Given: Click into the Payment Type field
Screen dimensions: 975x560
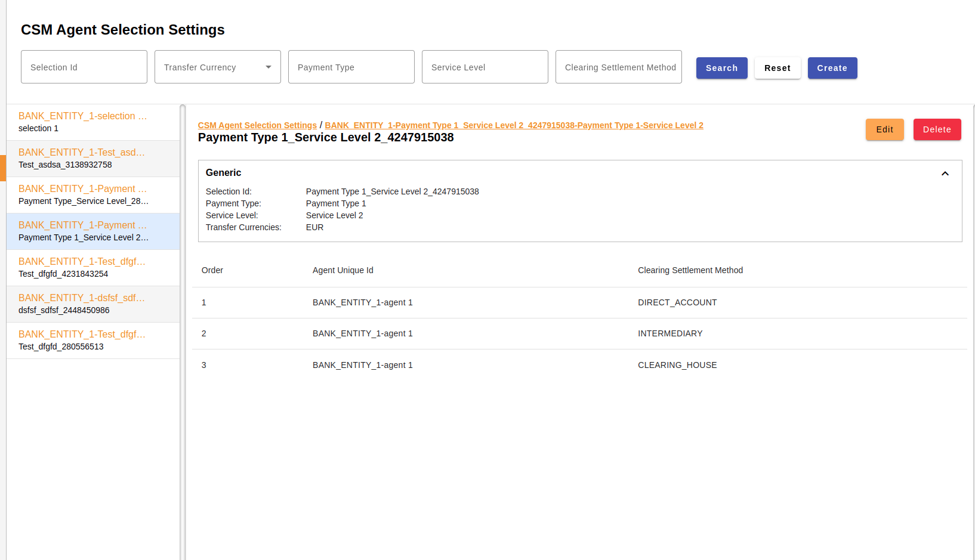Looking at the screenshot, I should point(351,67).
